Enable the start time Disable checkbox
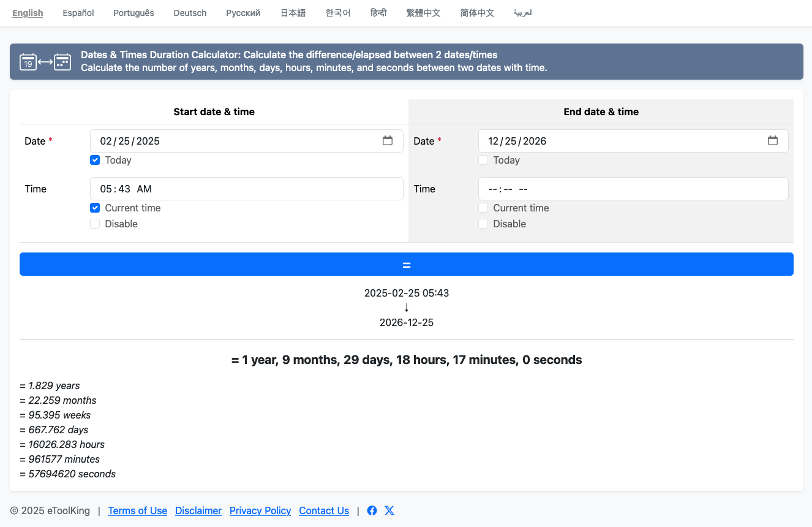 (x=95, y=224)
